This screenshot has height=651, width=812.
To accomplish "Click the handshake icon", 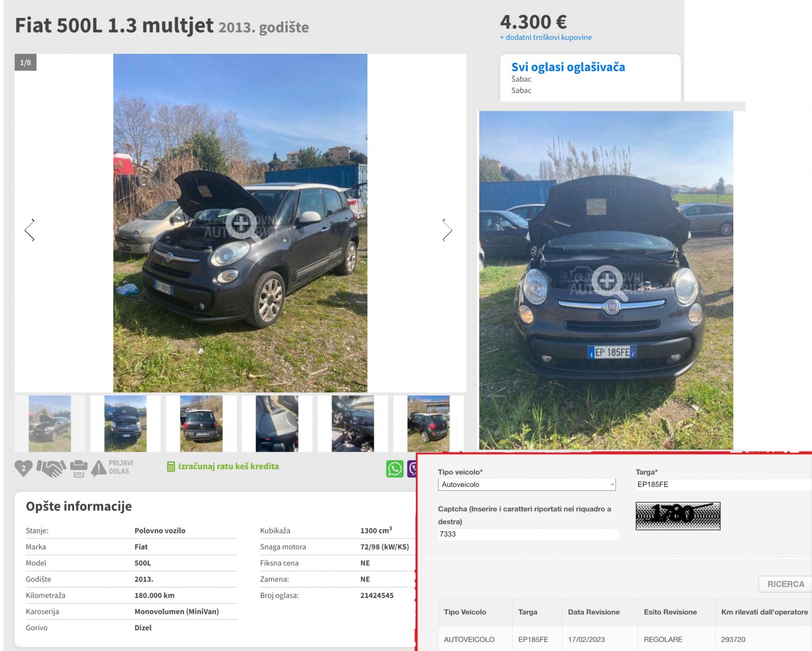I will coord(51,468).
